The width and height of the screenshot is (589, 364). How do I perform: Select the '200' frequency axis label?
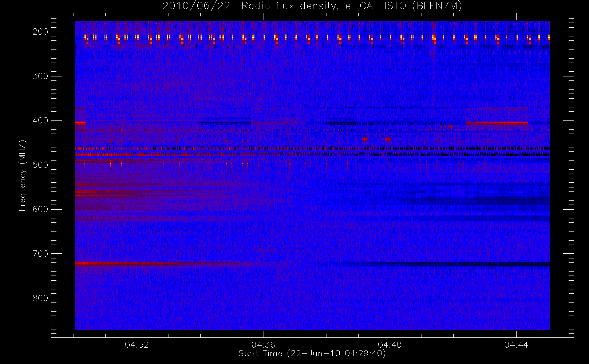40,32
